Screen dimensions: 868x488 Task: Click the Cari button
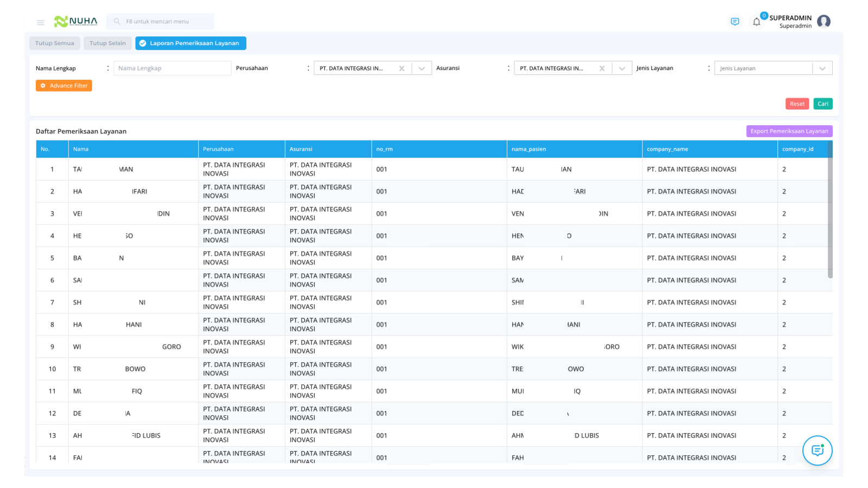(x=823, y=104)
